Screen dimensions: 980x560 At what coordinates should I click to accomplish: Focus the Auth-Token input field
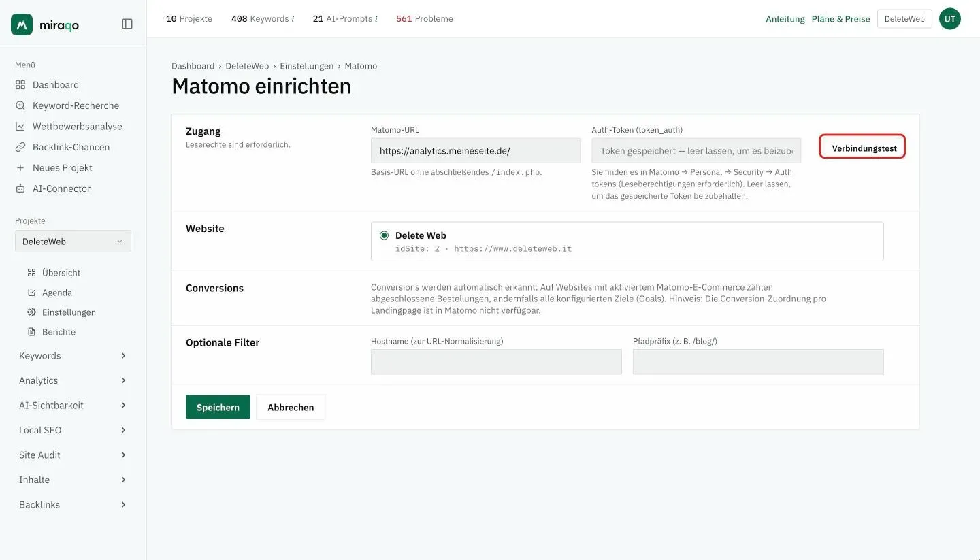click(x=696, y=150)
